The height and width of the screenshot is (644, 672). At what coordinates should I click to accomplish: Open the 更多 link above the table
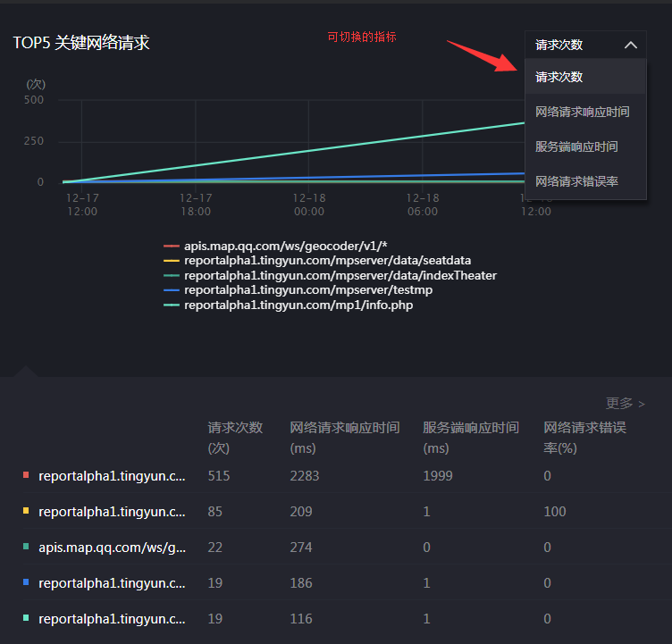[x=625, y=404]
